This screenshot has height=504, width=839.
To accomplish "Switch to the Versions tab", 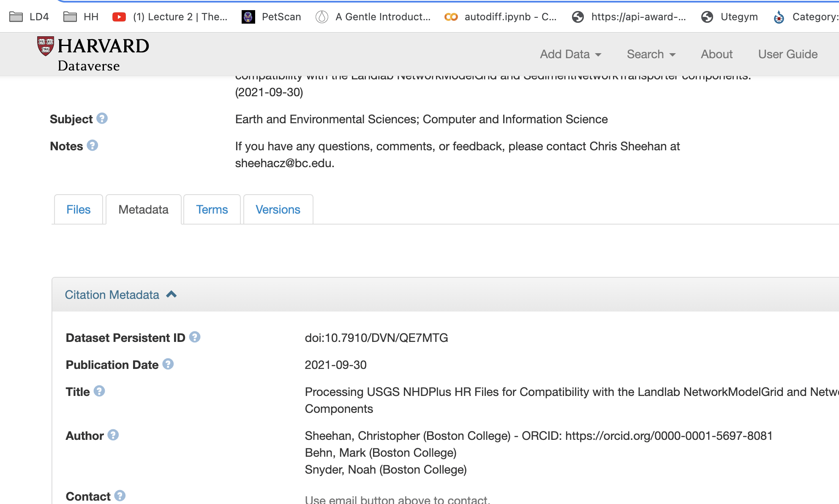I will coord(278,210).
